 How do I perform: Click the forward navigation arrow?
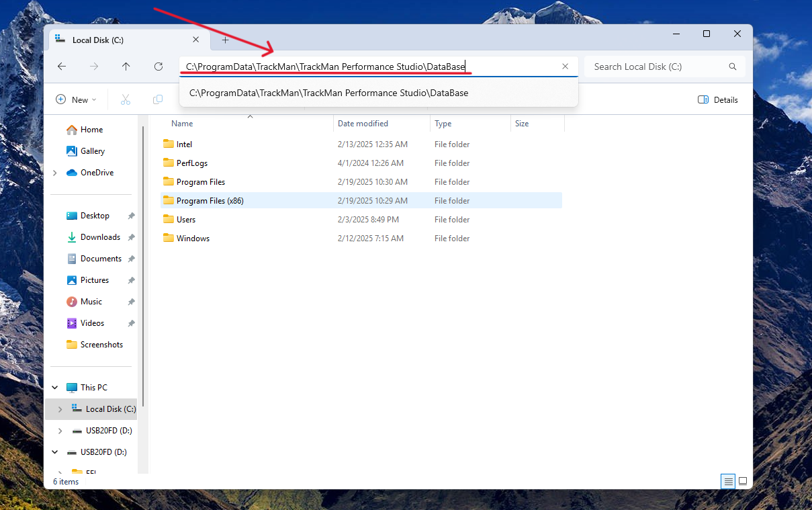tap(94, 67)
